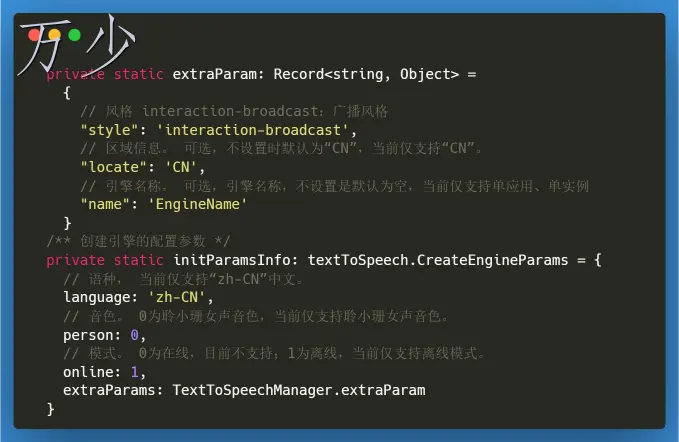Click the 'EngineName' string value
Viewport: 679px width, 442px height.
tap(196, 204)
